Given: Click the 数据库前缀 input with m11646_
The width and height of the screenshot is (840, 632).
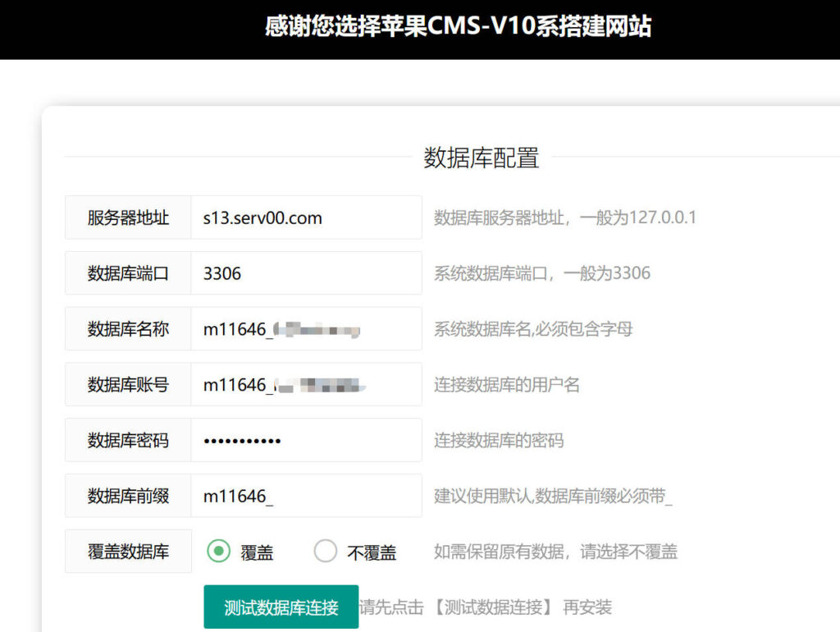Looking at the screenshot, I should click(305, 497).
